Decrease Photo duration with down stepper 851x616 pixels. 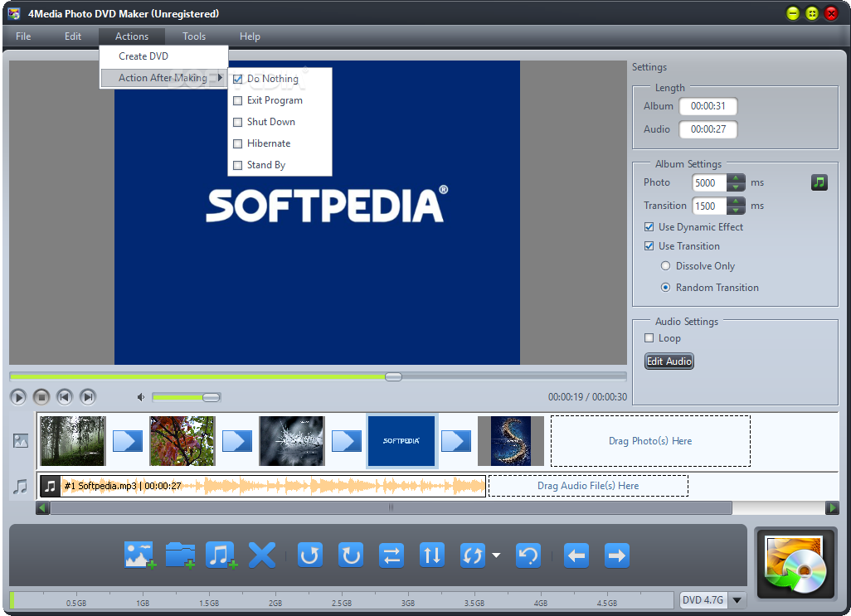(x=736, y=187)
